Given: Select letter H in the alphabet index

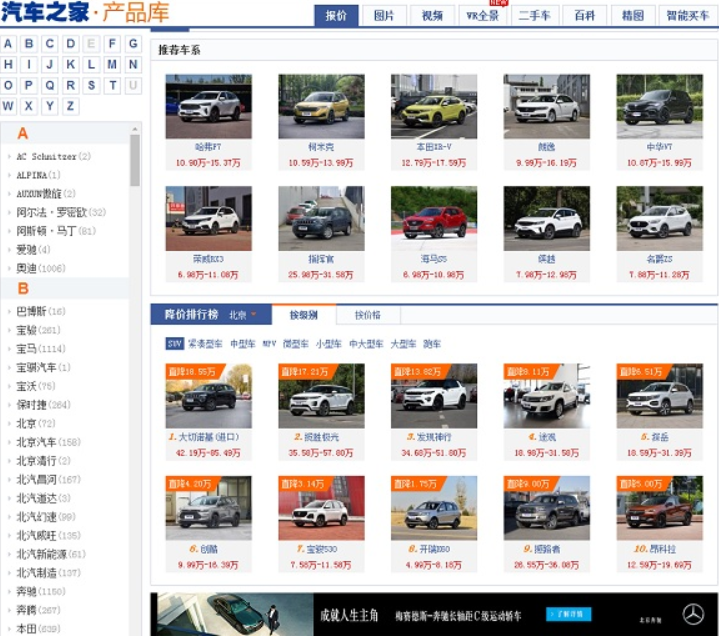Looking at the screenshot, I should pos(8,64).
